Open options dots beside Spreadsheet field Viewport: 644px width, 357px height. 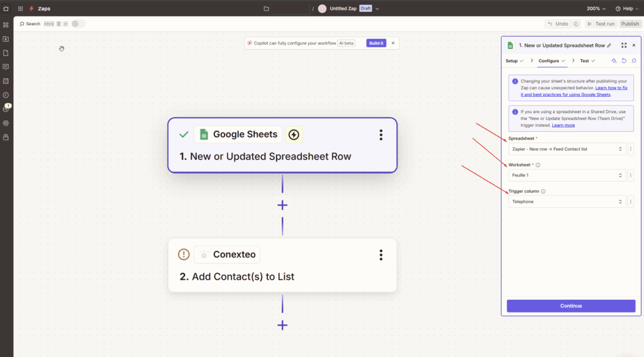pyautogui.click(x=631, y=149)
